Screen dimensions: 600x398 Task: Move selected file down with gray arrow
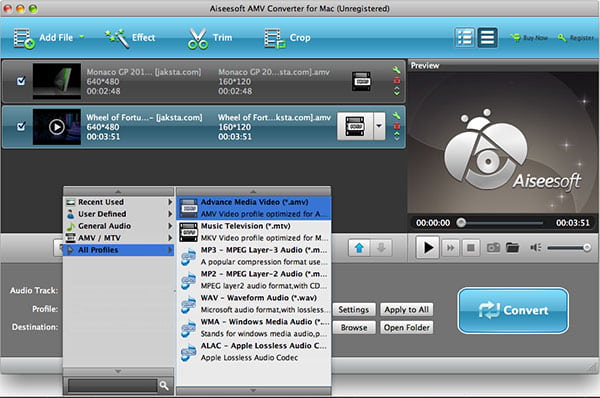[x=381, y=248]
